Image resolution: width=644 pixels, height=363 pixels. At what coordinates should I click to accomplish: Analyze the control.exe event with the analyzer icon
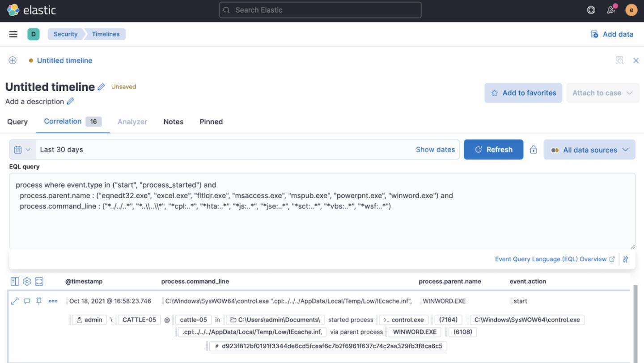[14, 301]
